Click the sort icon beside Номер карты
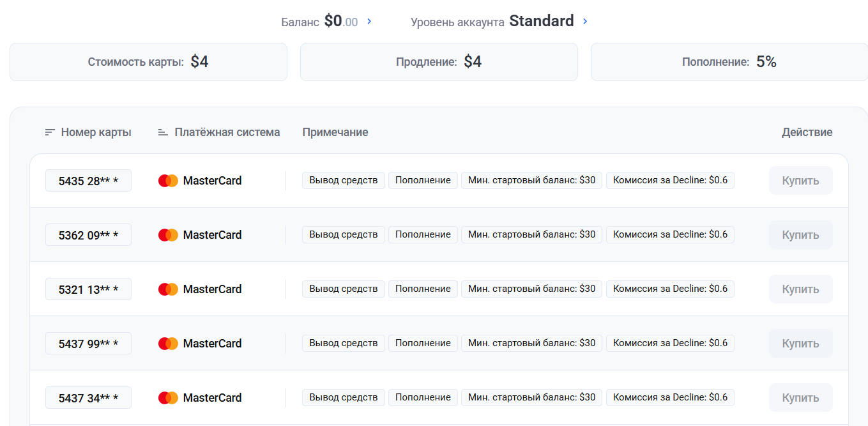Screen dimensions: 868x426 tap(50, 132)
